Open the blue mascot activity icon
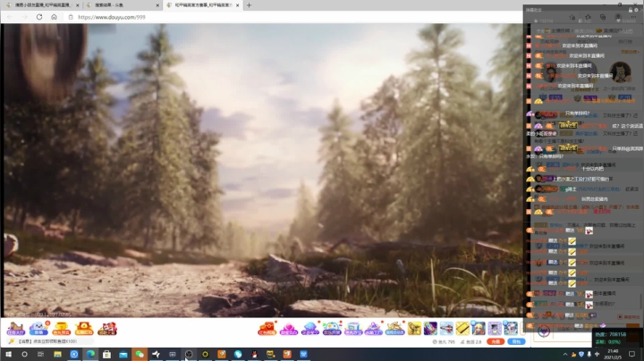Image resolution: width=644 pixels, height=361 pixels. pos(39,329)
